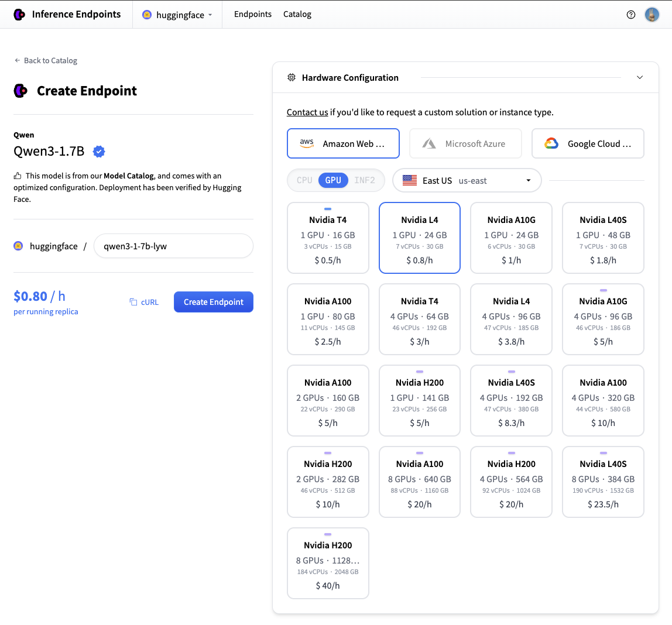The height and width of the screenshot is (625, 672).
Task: Click the 'Qwen' author label
Action: pyautogui.click(x=23, y=135)
